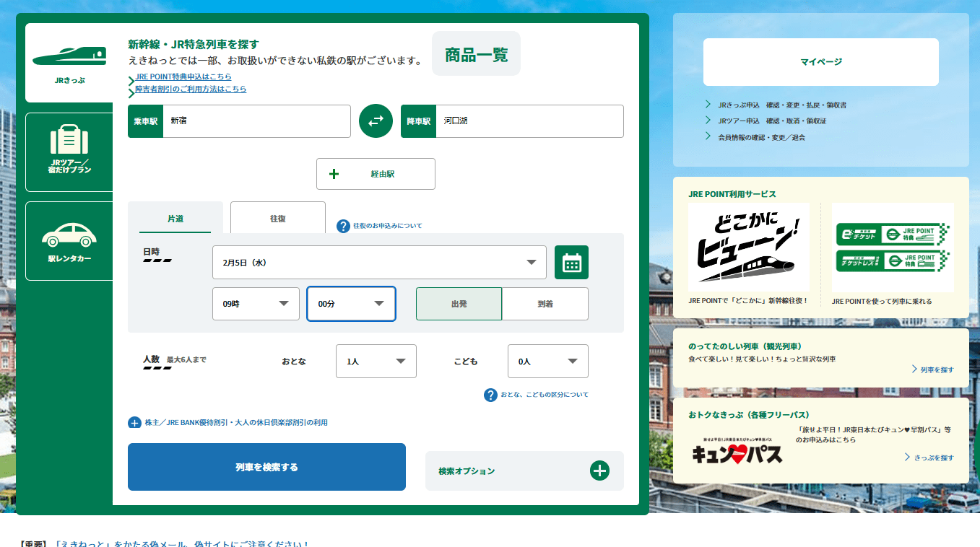Viewport: 980px width, 547px height.
Task: Click the 乗車駅 input field with 新宿
Action: coord(256,121)
